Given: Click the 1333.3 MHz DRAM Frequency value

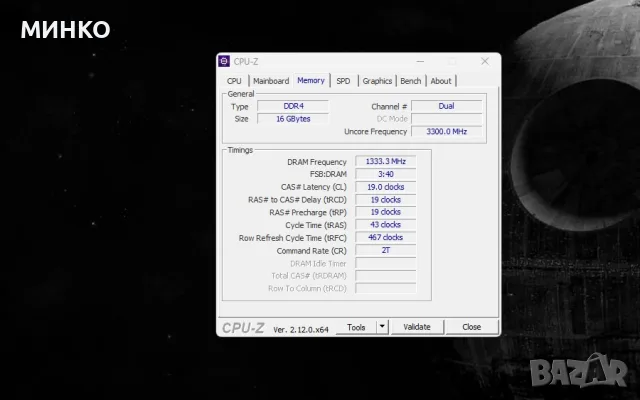Looking at the screenshot, I should point(386,162).
